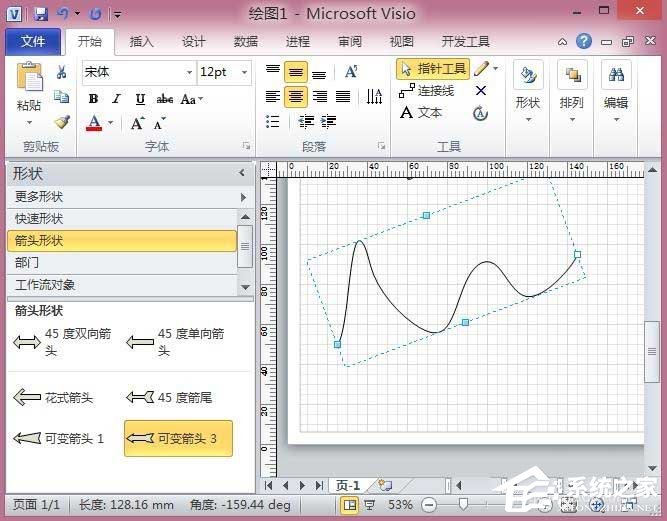Toggle Italic formatting
This screenshot has width=667, height=521.
pos(117,99)
